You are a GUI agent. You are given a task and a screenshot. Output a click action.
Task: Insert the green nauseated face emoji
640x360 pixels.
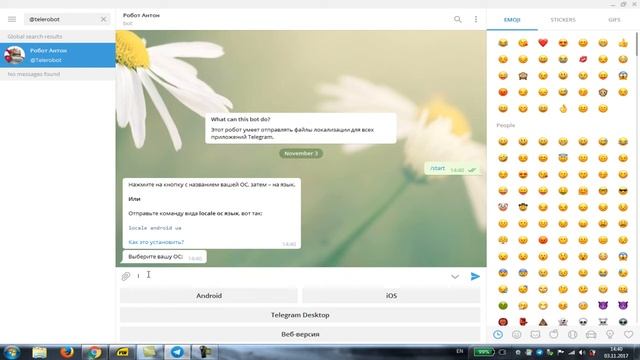pos(503,306)
